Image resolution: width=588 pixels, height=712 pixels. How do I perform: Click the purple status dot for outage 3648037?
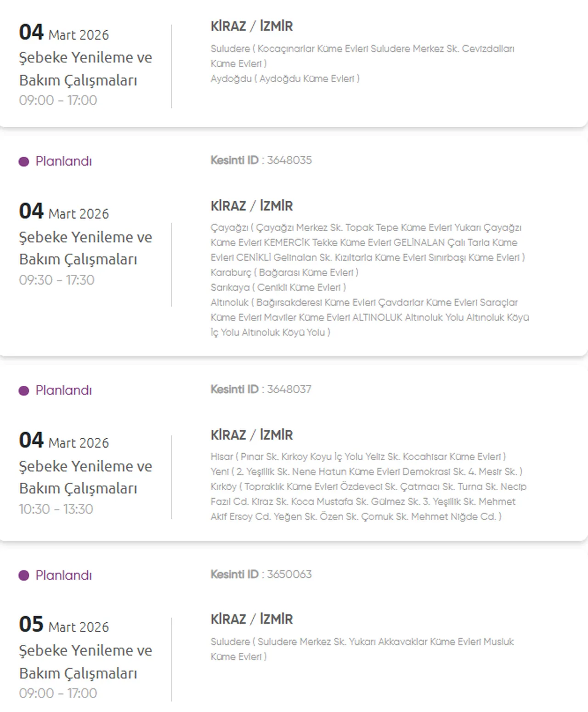click(x=24, y=391)
